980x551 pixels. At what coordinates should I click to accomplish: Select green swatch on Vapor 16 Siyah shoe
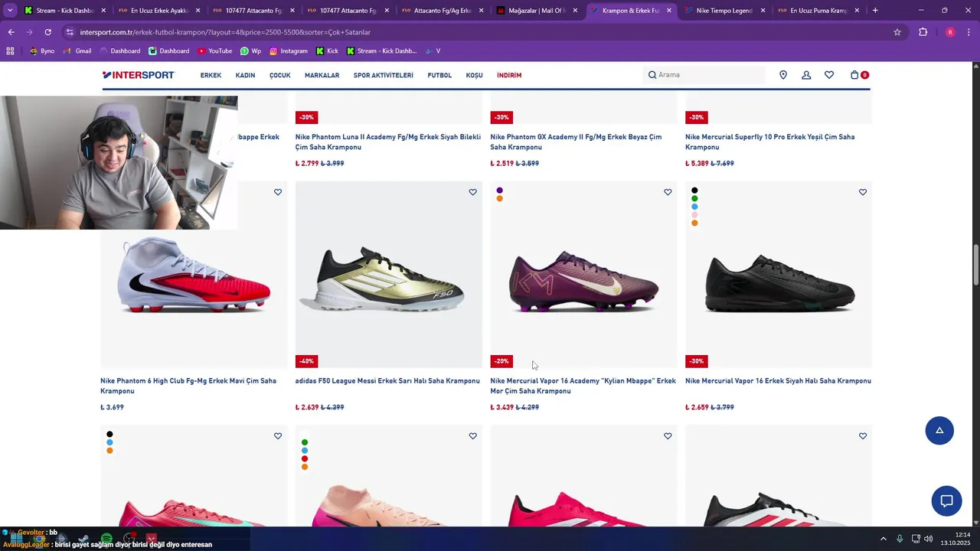pos(694,199)
